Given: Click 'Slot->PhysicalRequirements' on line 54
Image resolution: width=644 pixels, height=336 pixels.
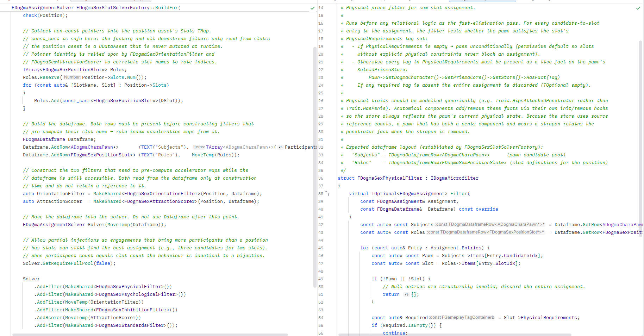Looking at the screenshot, I should pos(540,318).
